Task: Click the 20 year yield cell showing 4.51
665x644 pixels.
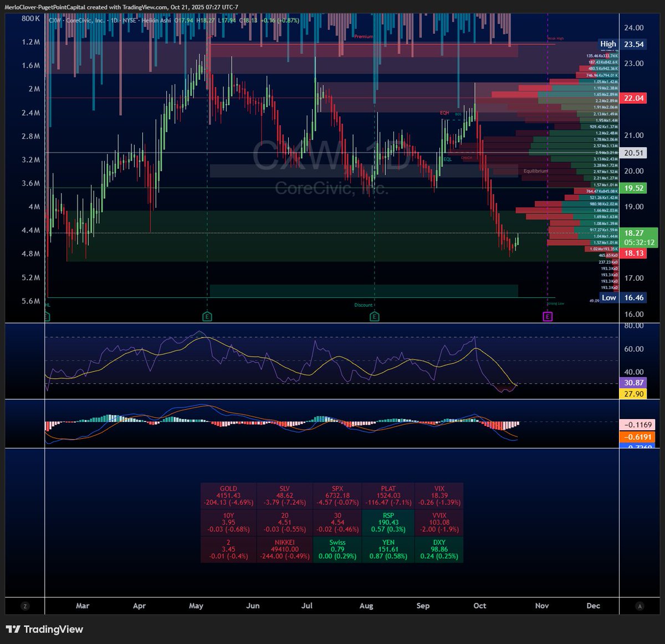Action: tap(285, 523)
